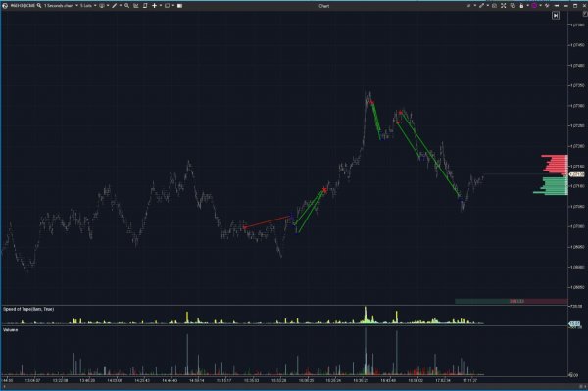Toggle the checkbox at top right corner
Image resolution: width=588 pixels, height=391 pixels.
(584, 14)
